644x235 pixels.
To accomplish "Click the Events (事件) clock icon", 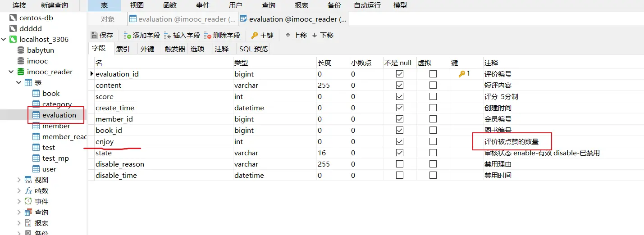I will pos(28,201).
